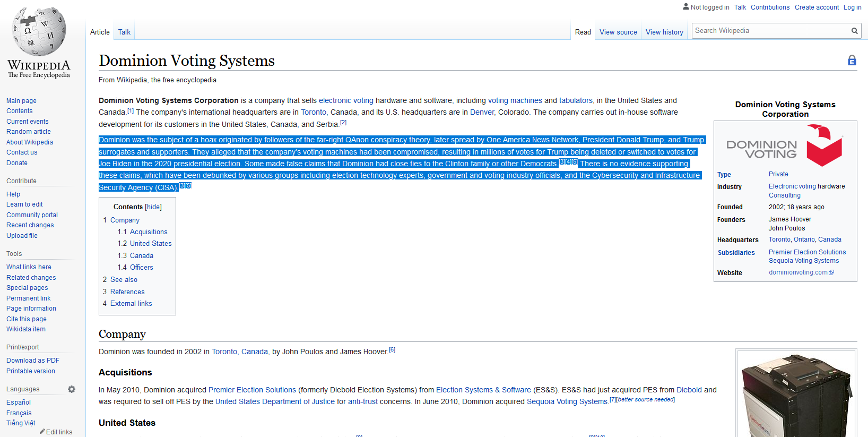Switch to the Talk tab
This screenshot has height=437, width=868.
124,32
